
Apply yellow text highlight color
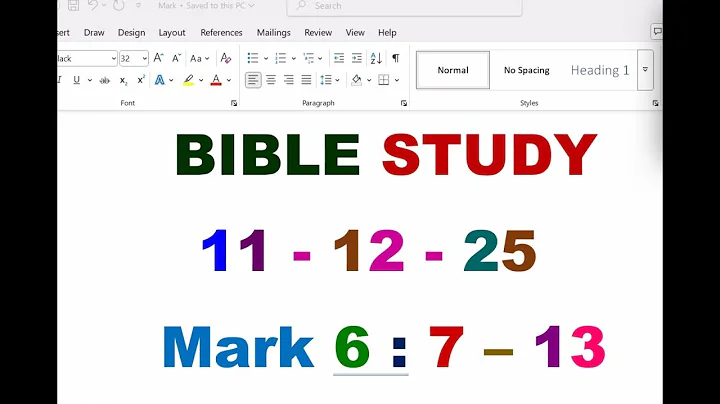188,80
